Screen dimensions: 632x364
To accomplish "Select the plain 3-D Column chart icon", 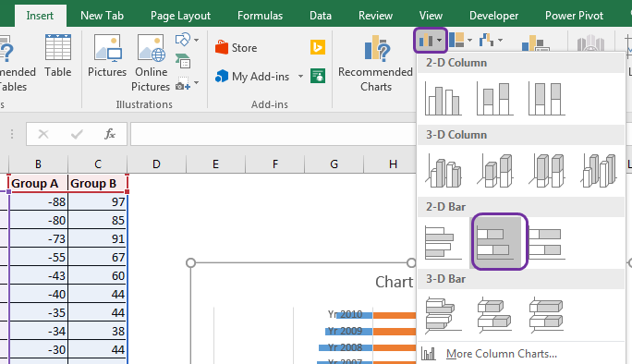I will click(598, 171).
